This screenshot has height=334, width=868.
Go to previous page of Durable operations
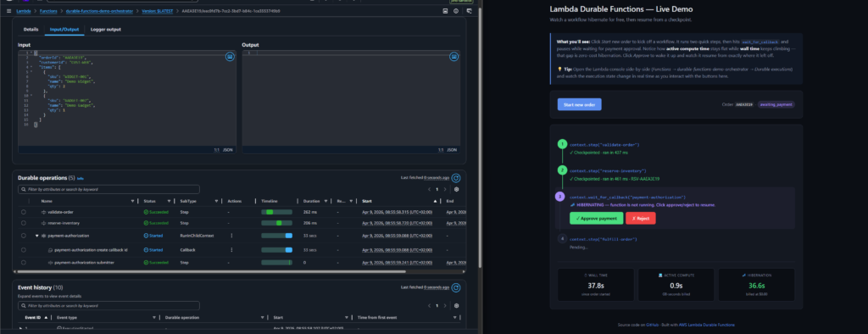pyautogui.click(x=430, y=189)
